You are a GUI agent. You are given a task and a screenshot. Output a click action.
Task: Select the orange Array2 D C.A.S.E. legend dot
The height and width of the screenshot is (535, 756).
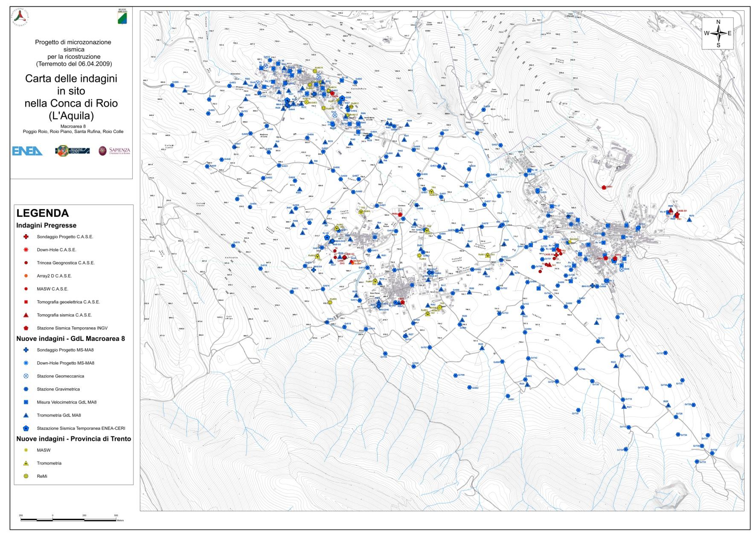click(x=26, y=276)
